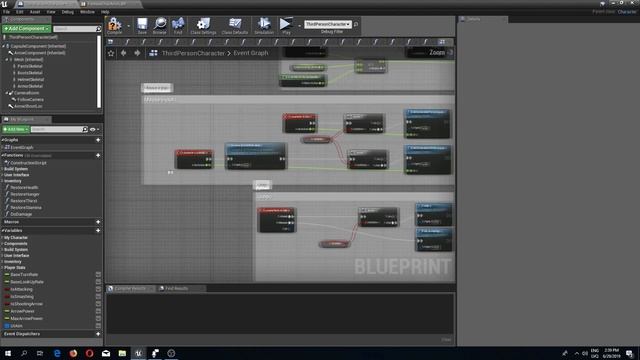Viewport: 640px width, 360px height.
Task: Open the Edge browser from the taskbar
Action: (57, 353)
